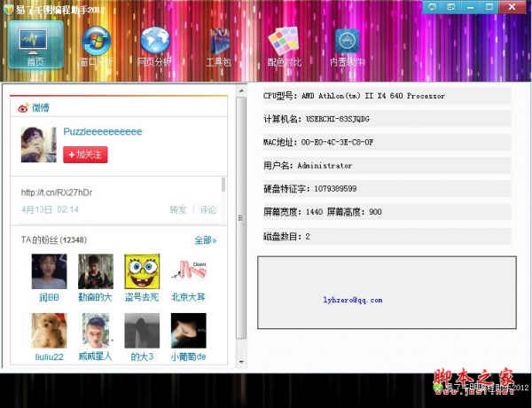Viewport: 532px width, 408px height.
Task: Open fan avatar 小葡萄de
Action: [x=189, y=331]
